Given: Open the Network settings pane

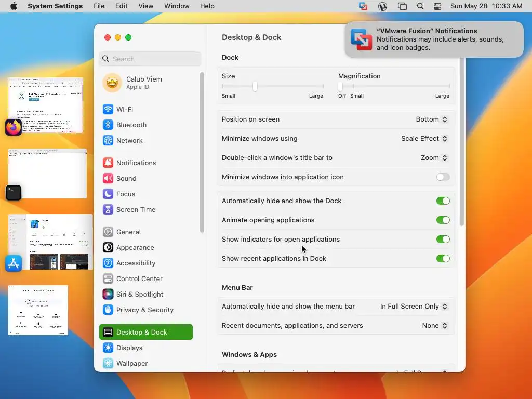Looking at the screenshot, I should click(146, 140).
